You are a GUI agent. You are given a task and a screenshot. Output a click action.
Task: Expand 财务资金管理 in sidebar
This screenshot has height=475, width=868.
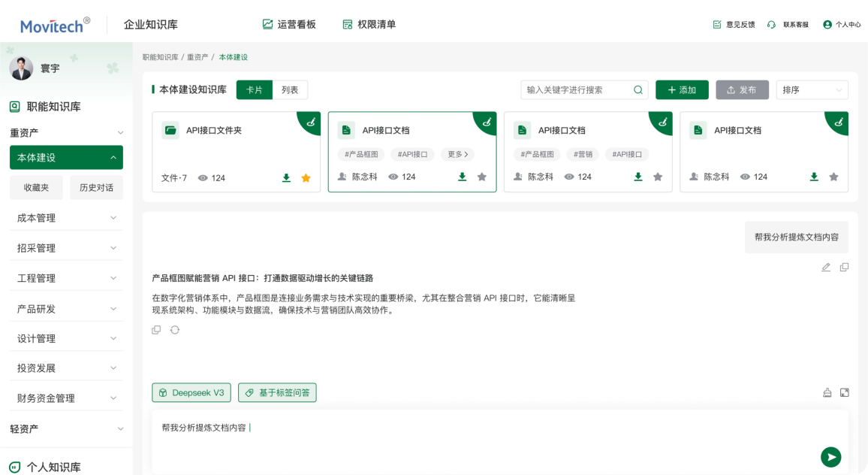[x=66, y=398]
